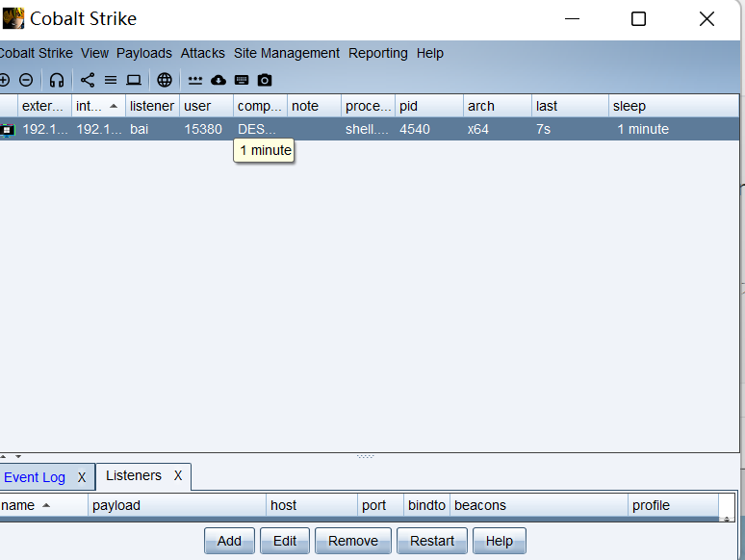745x560 pixels.
Task: Select the pid cell '4540'
Action: click(429, 129)
